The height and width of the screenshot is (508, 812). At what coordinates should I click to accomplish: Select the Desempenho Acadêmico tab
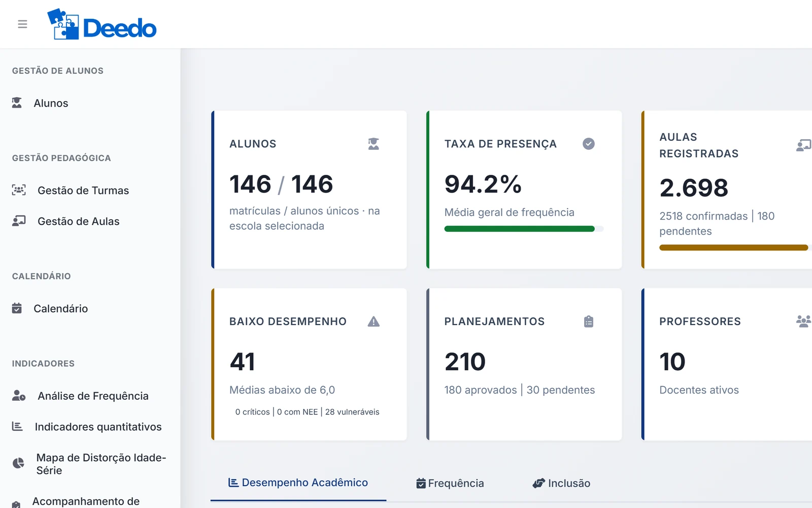(298, 483)
